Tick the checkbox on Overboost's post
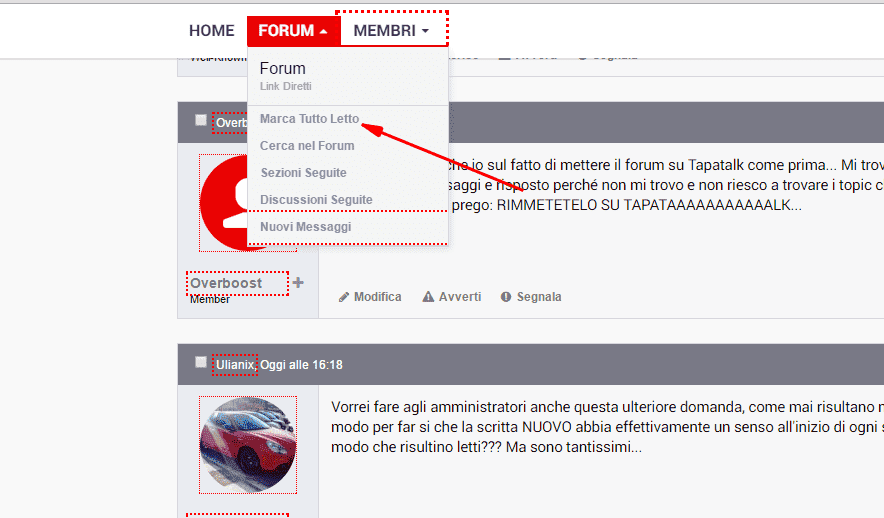Screen dimensions: 884x518 201,121
